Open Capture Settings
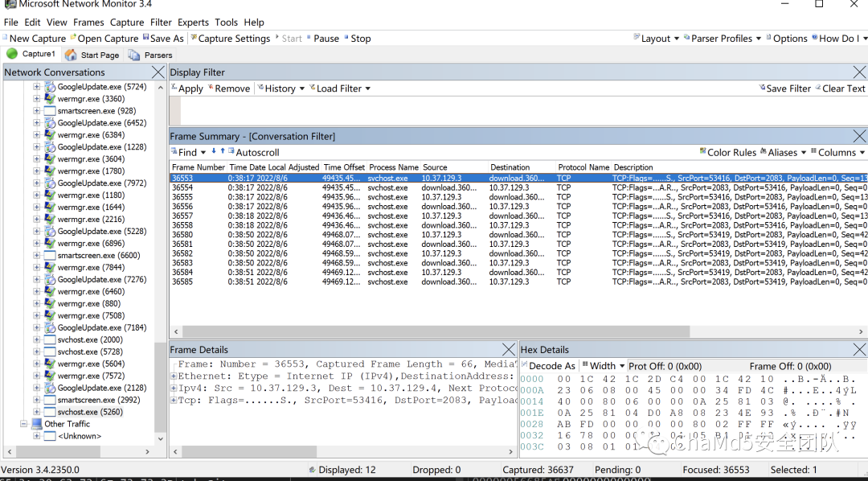Screen dimensions: 868x481 point(231,39)
